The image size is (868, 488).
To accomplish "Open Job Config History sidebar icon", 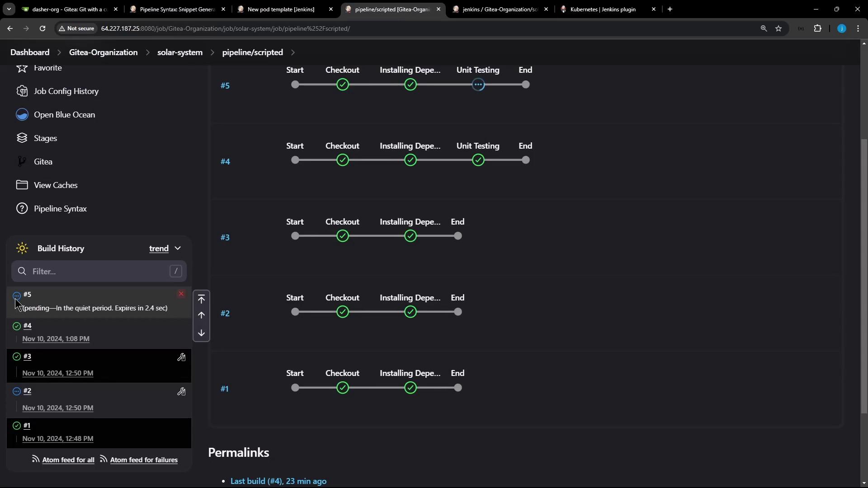I will [22, 91].
